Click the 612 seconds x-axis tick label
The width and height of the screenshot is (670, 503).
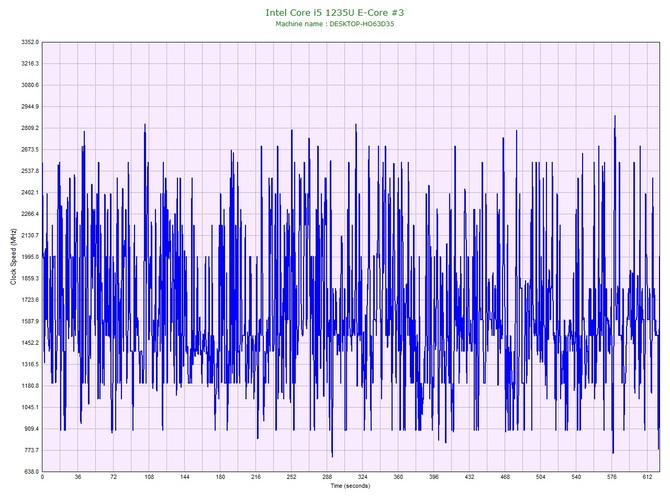(x=647, y=477)
